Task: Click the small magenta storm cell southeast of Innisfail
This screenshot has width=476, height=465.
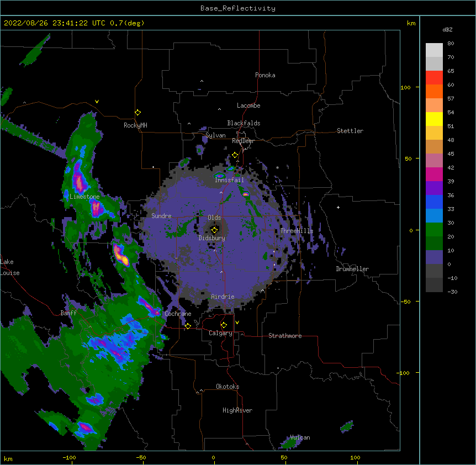Action: pyautogui.click(x=245, y=194)
